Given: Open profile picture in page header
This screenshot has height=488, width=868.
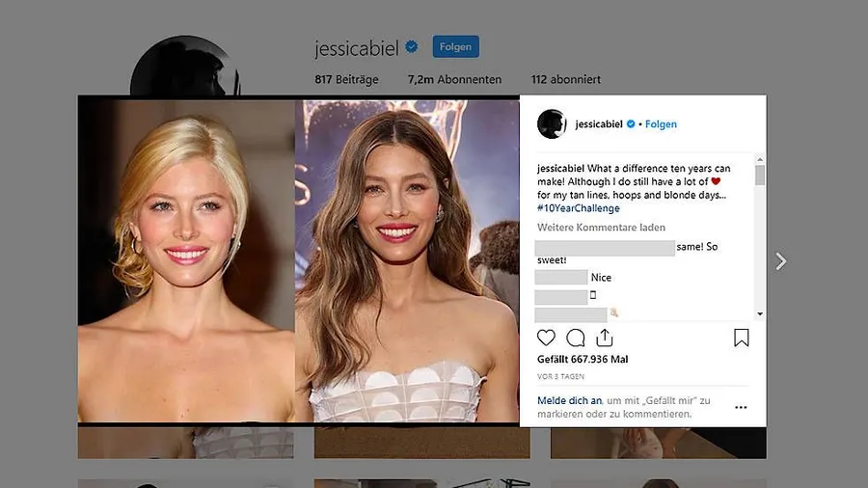Looking at the screenshot, I should pyautogui.click(x=185, y=66).
